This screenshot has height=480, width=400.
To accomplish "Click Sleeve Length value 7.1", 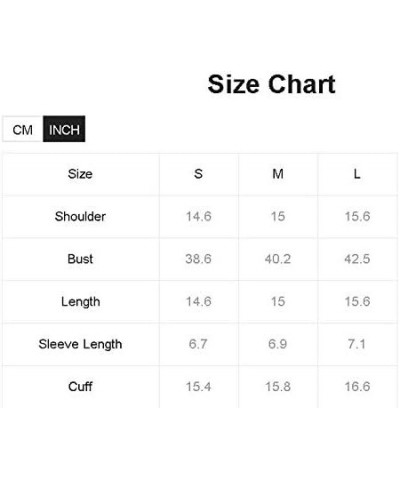I will pyautogui.click(x=357, y=344).
